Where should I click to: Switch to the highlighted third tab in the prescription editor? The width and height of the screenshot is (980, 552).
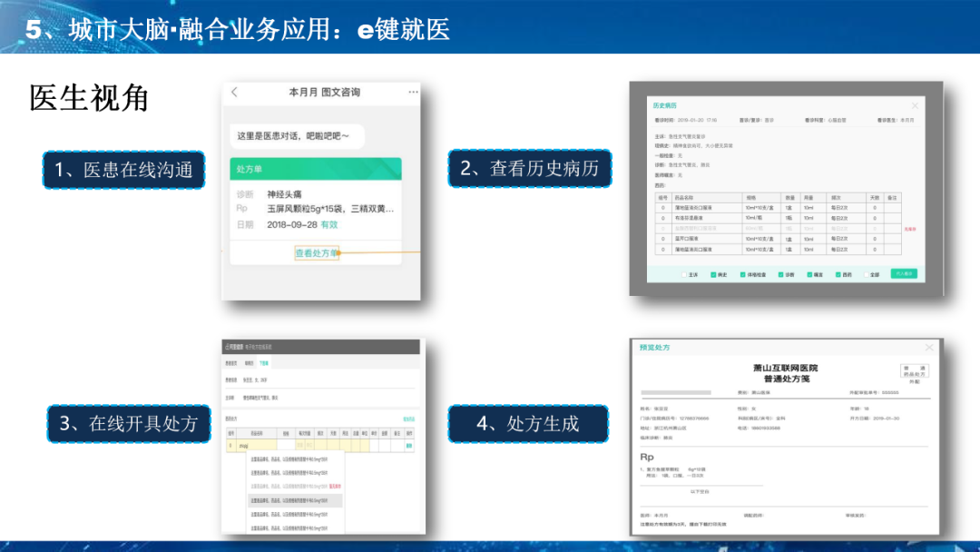264,363
